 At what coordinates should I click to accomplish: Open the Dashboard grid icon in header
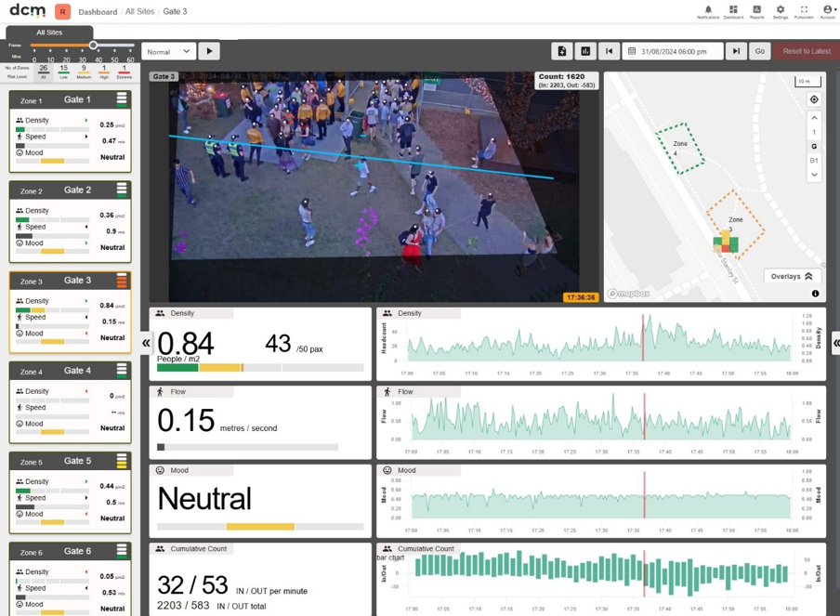pos(733,11)
